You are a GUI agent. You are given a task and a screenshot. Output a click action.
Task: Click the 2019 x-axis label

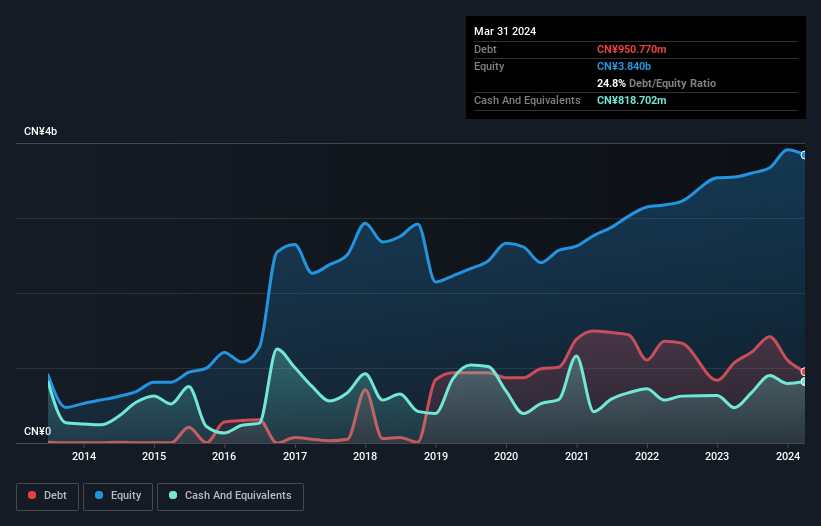(436, 456)
